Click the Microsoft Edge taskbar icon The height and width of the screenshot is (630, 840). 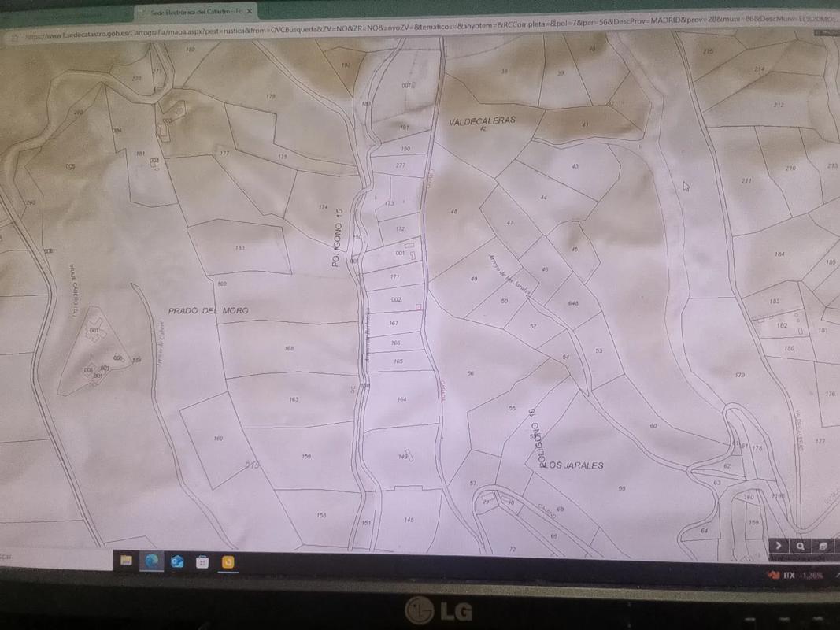tap(151, 561)
